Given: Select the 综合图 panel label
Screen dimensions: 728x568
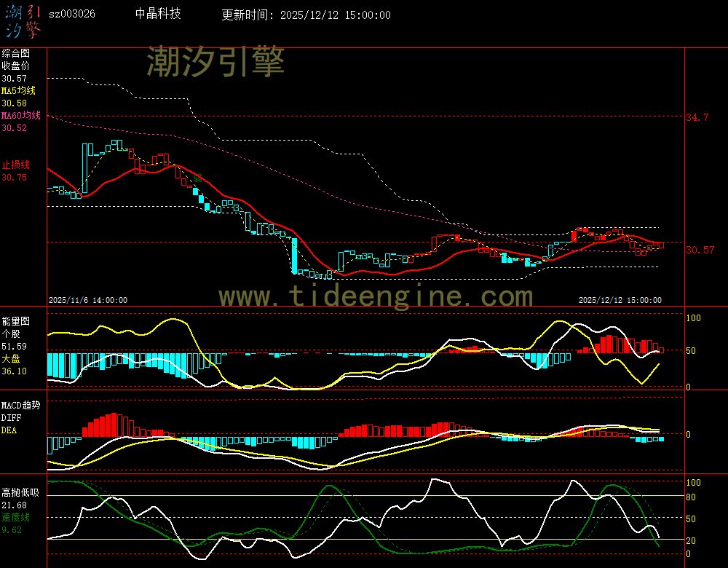Looking at the screenshot, I should click(x=15, y=53).
